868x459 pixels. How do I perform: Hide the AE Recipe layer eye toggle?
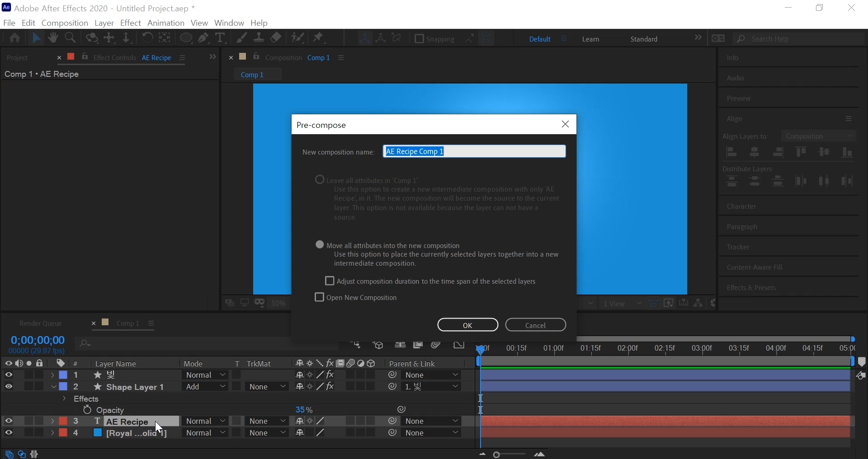[9, 421]
